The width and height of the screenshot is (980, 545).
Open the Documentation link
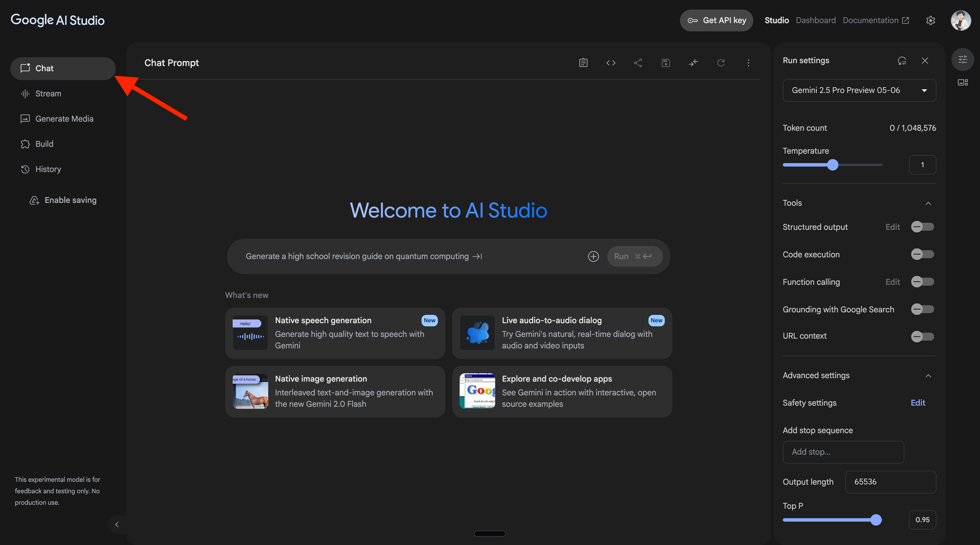click(876, 21)
